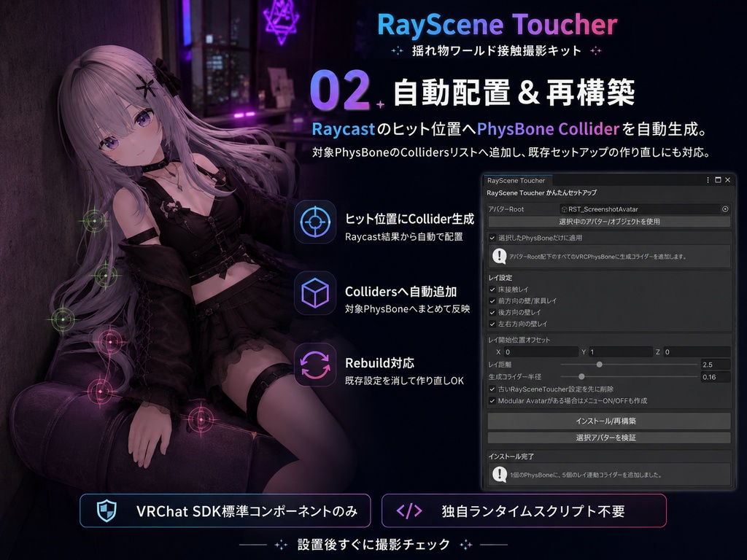
Task: Click the 'インストール完了' status label
Action: [511, 456]
